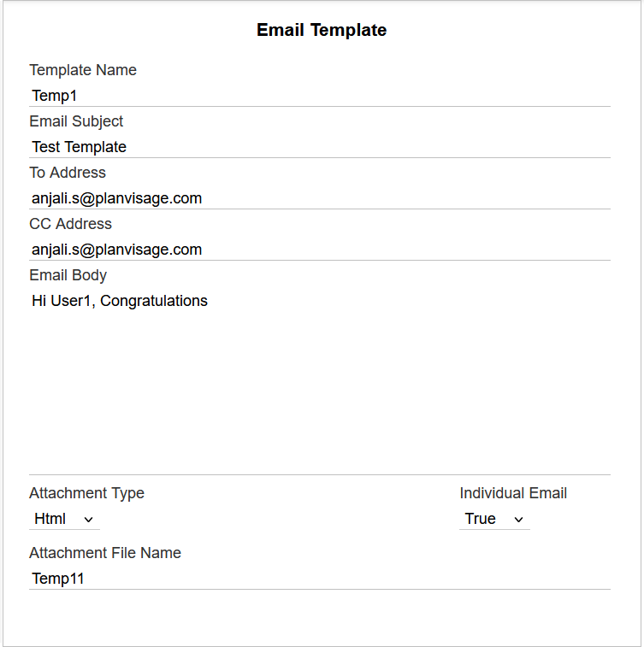Click the Template Name label

click(x=83, y=70)
